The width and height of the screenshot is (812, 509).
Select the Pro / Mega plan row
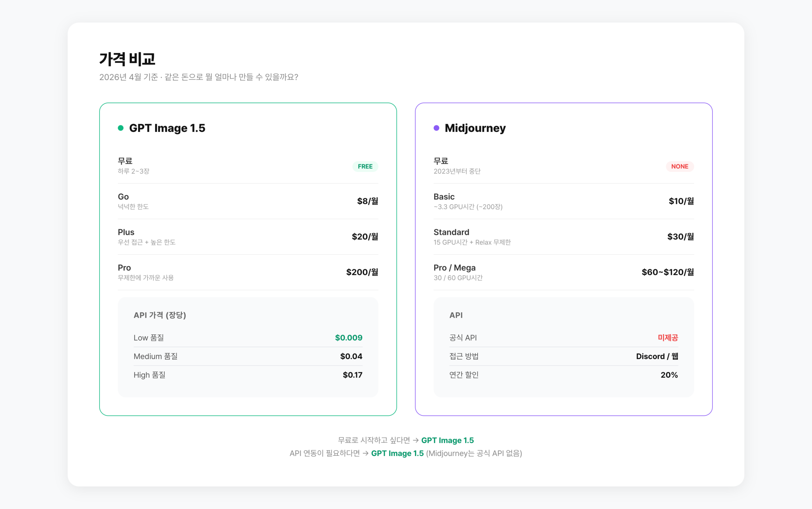(564, 272)
